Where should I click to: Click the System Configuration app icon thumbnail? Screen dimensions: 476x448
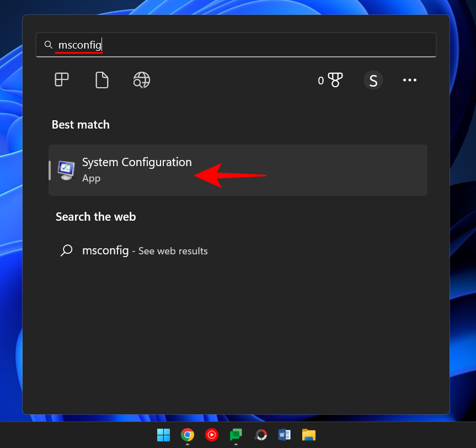[x=66, y=170]
